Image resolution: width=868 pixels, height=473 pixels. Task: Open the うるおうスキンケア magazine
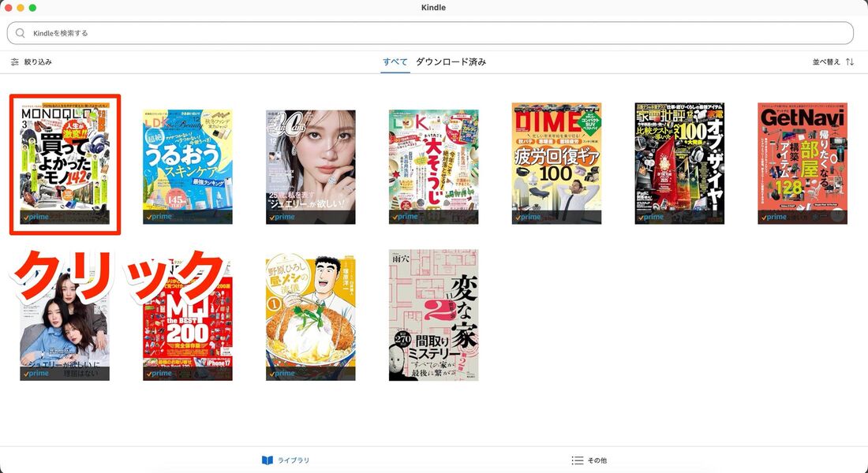(188, 162)
